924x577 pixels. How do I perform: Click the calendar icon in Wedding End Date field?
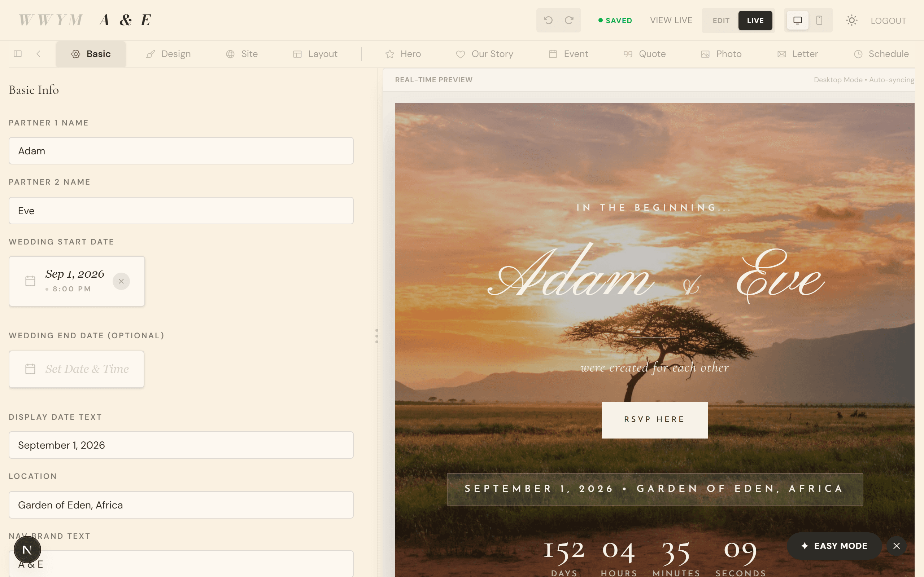30,369
